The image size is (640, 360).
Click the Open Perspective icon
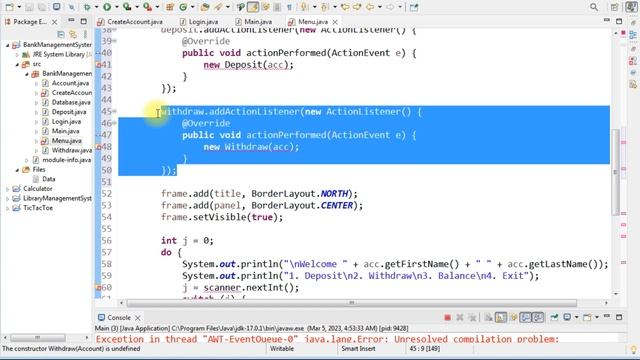pyautogui.click(x=615, y=7)
